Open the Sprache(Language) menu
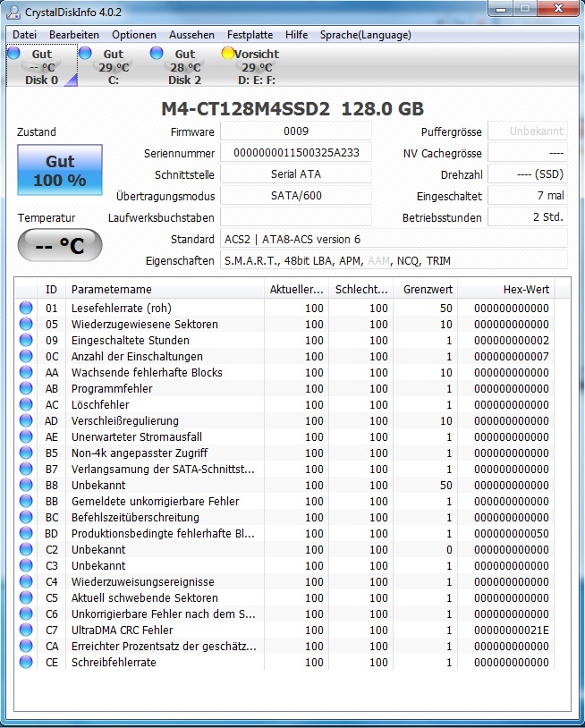This screenshot has height=728, width=585. pos(365,35)
